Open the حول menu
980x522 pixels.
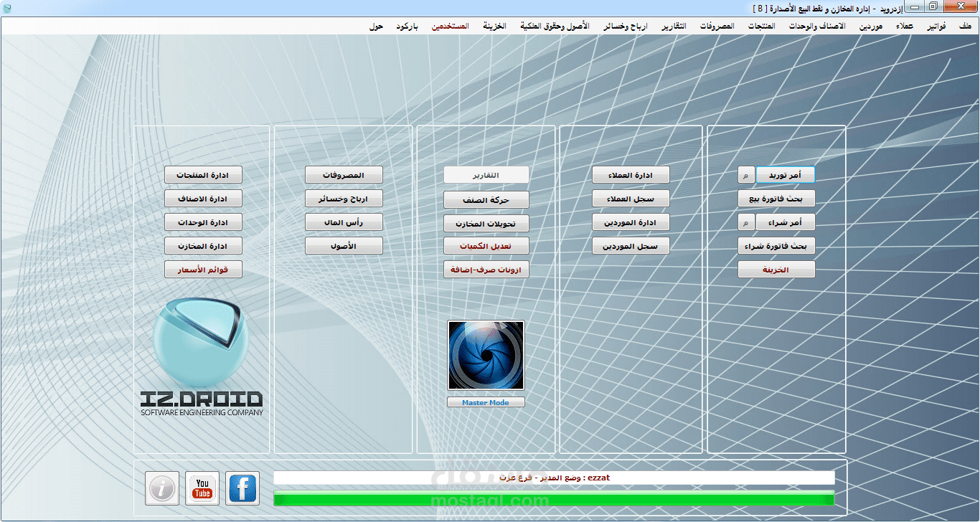point(376,27)
